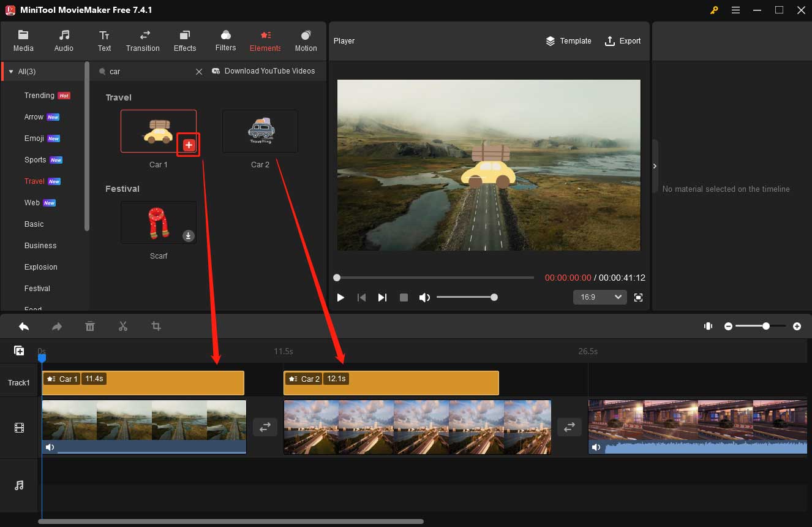Adjust the player volume slider
Screen dimensions: 812x527
coord(467,297)
